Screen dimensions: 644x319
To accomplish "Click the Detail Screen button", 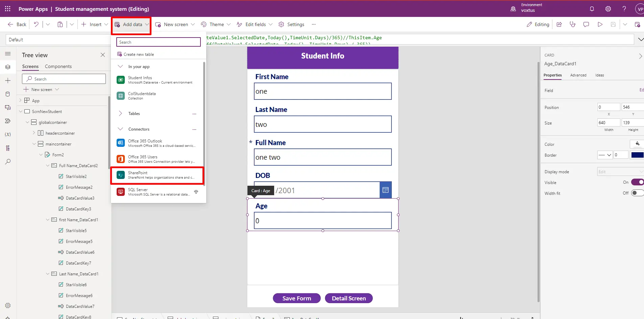I will click(x=349, y=298).
